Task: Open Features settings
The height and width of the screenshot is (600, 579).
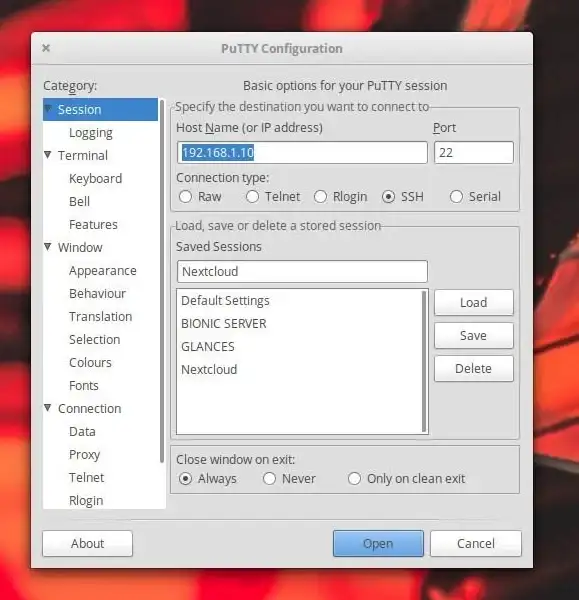Action: (x=93, y=224)
